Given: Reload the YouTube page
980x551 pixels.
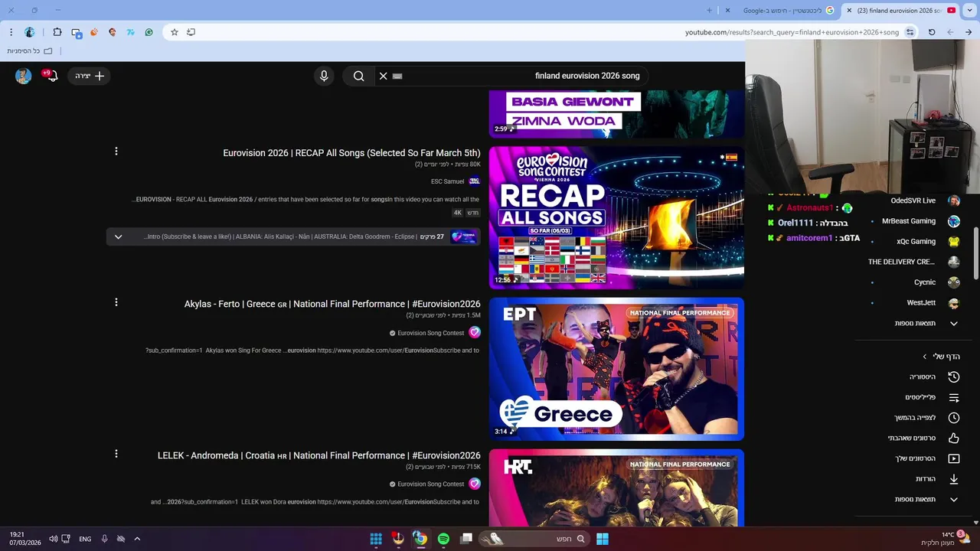Looking at the screenshot, I should click(932, 32).
